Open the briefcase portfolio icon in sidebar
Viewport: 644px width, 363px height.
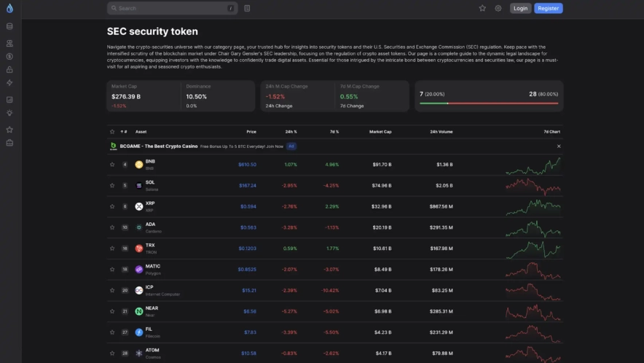coord(9,142)
